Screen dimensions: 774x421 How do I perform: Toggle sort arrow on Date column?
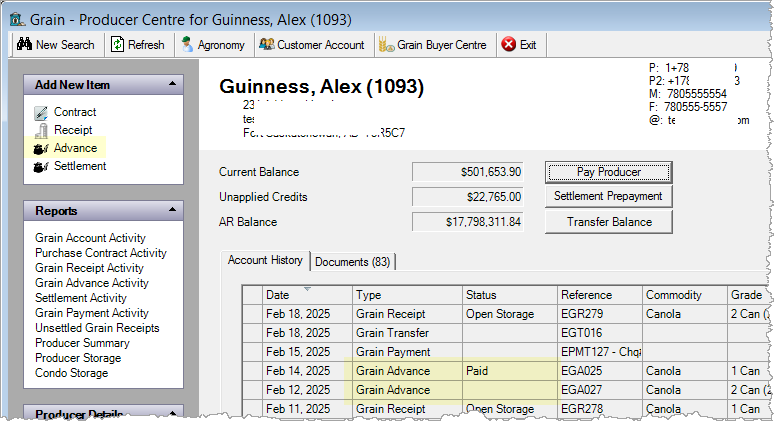click(307, 289)
